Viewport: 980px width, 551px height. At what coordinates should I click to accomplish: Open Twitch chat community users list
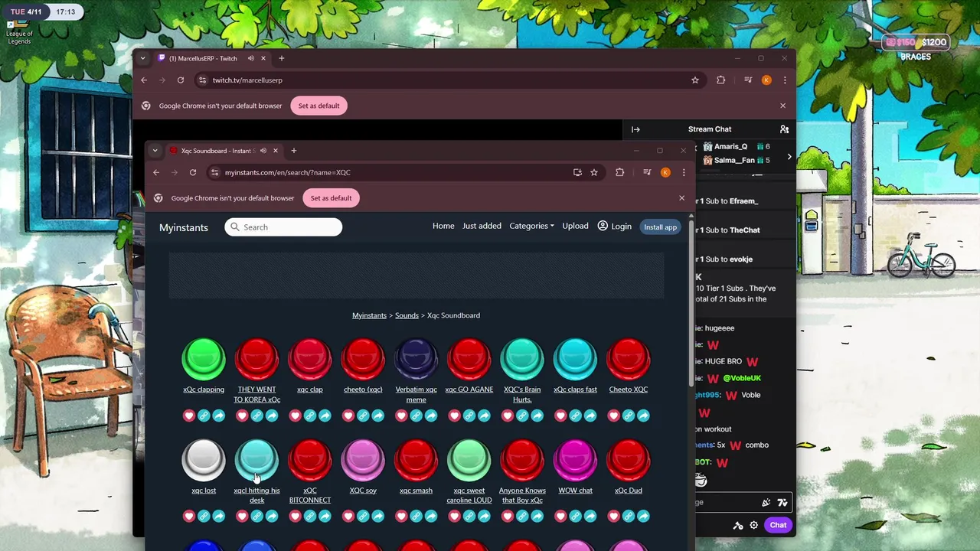coord(784,129)
